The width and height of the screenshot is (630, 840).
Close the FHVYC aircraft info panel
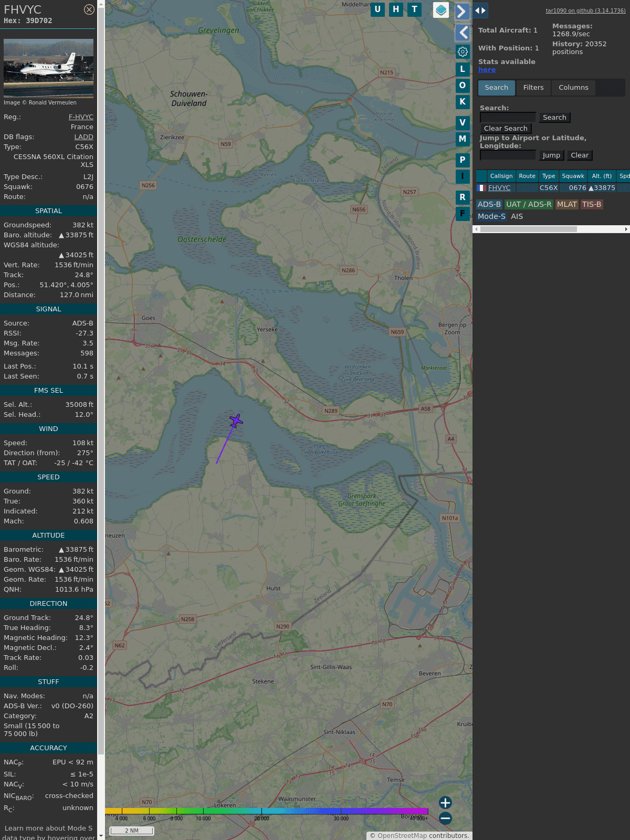[x=89, y=9]
